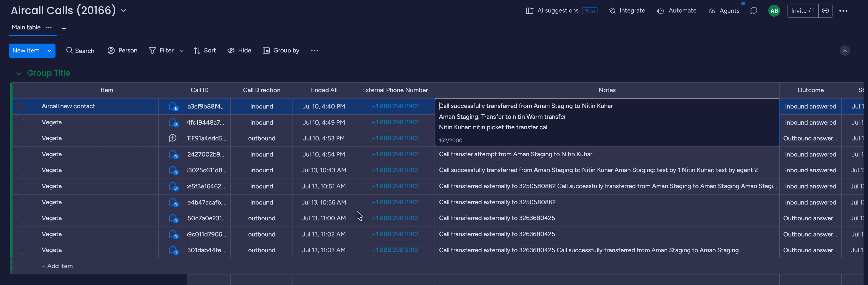Viewport: 868px width, 285px height.
Task: Click the Ended At column header
Action: coord(324,90)
